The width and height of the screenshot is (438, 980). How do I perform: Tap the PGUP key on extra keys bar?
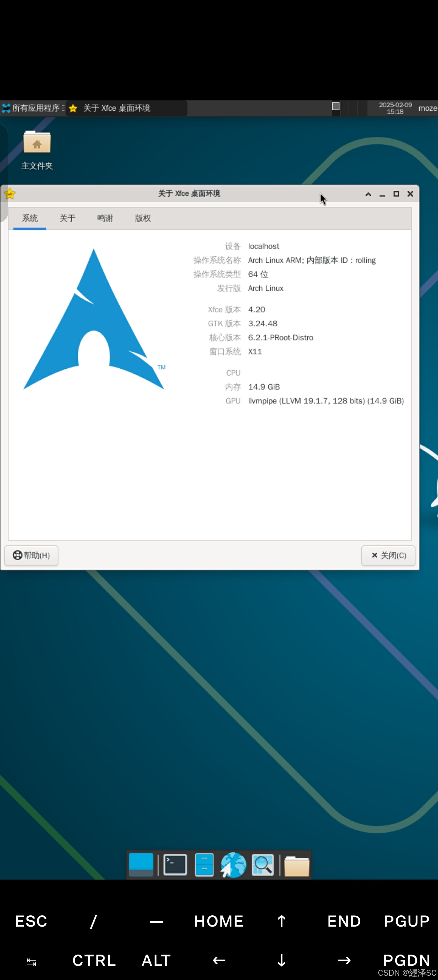point(407,921)
